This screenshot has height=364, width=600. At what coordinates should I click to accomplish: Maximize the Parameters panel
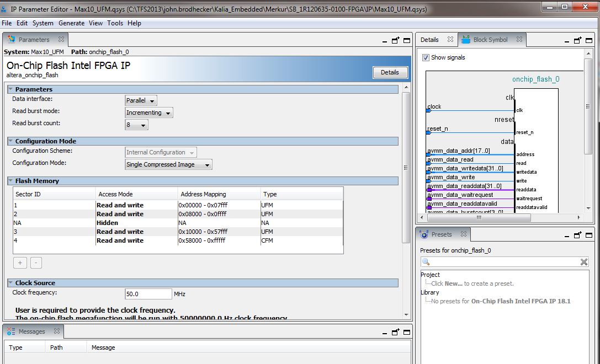pos(407,40)
